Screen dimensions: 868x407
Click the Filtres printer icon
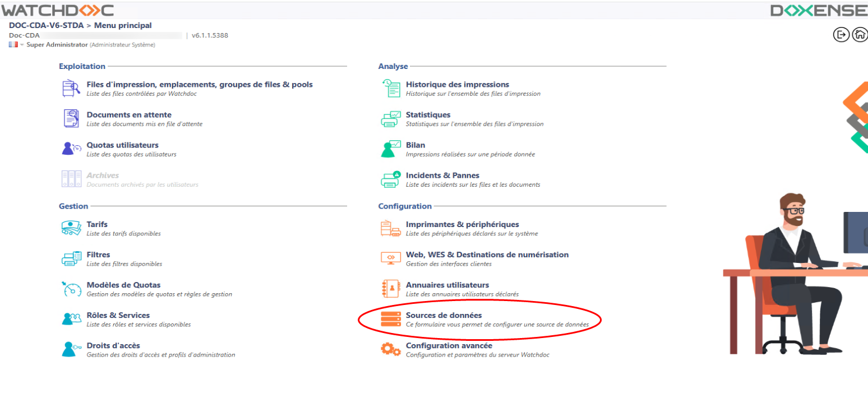coord(71,258)
